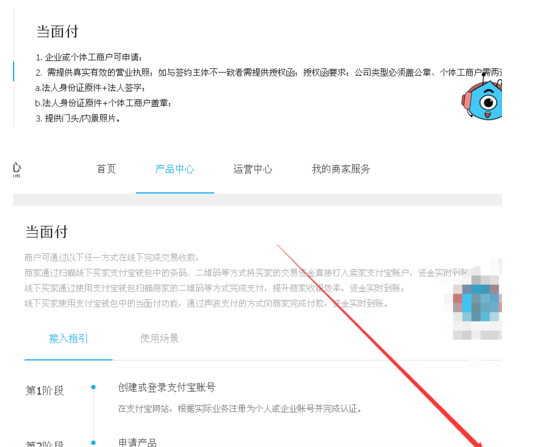Select the 产品中心 navigation tab
Screen dimensions: 540x447
click(x=175, y=169)
